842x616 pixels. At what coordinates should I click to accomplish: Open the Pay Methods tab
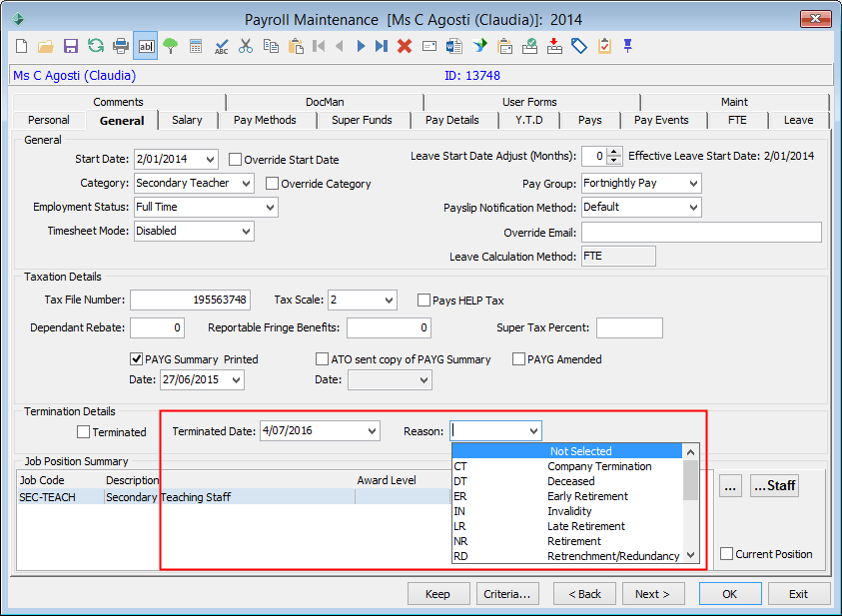point(265,120)
